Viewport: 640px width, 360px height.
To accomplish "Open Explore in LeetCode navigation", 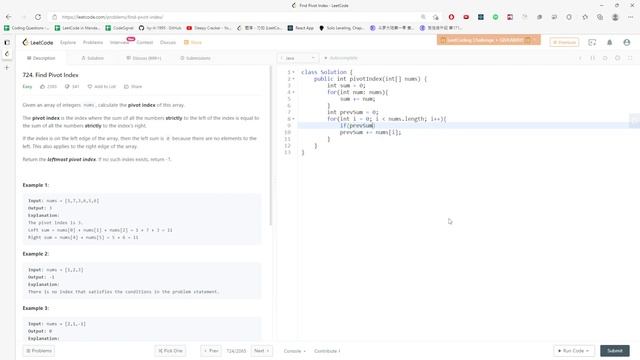I will [x=68, y=42].
